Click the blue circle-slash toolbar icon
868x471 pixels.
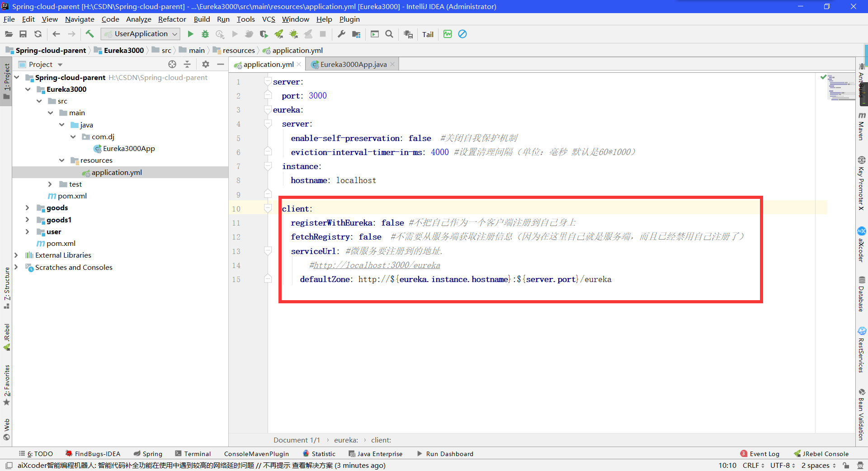pyautogui.click(x=462, y=34)
